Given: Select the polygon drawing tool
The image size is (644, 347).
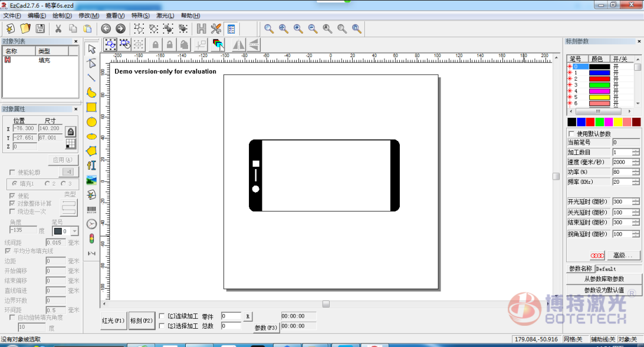Looking at the screenshot, I should click(x=91, y=151).
